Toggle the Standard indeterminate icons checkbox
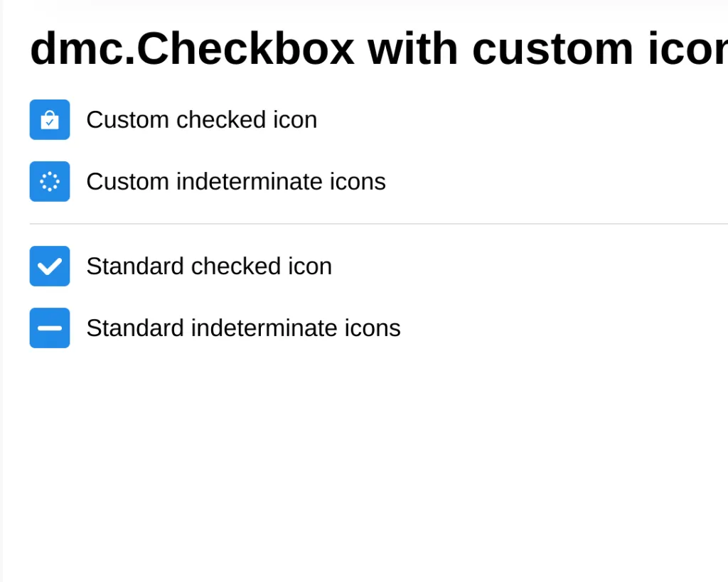Screen dimensions: 728x582 pos(50,328)
